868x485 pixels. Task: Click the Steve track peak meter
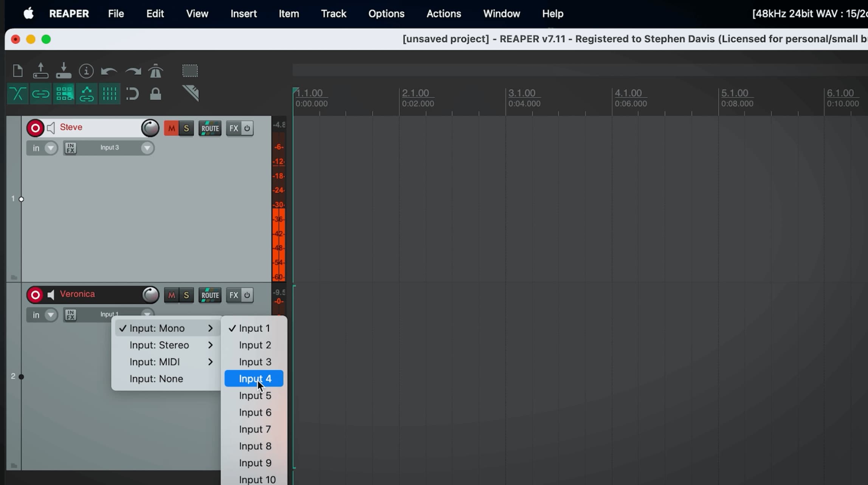click(x=279, y=199)
